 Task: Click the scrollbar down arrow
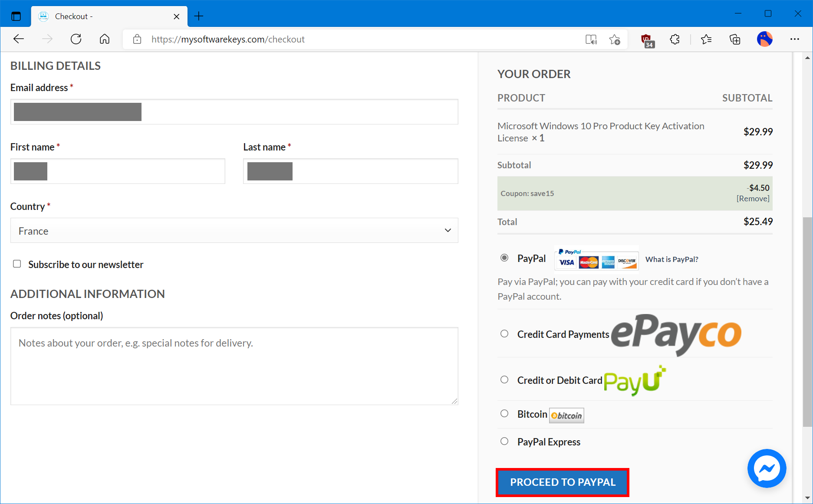click(x=807, y=498)
